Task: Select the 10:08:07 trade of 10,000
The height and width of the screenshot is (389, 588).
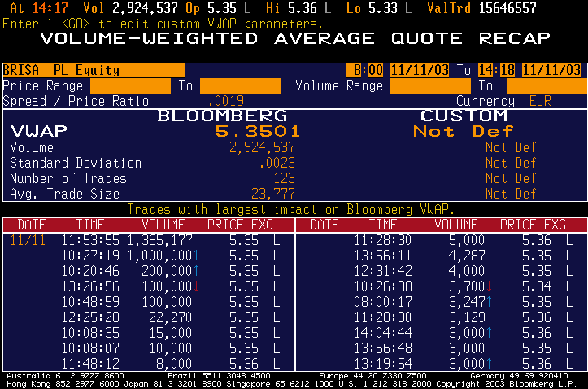Action: [149, 348]
